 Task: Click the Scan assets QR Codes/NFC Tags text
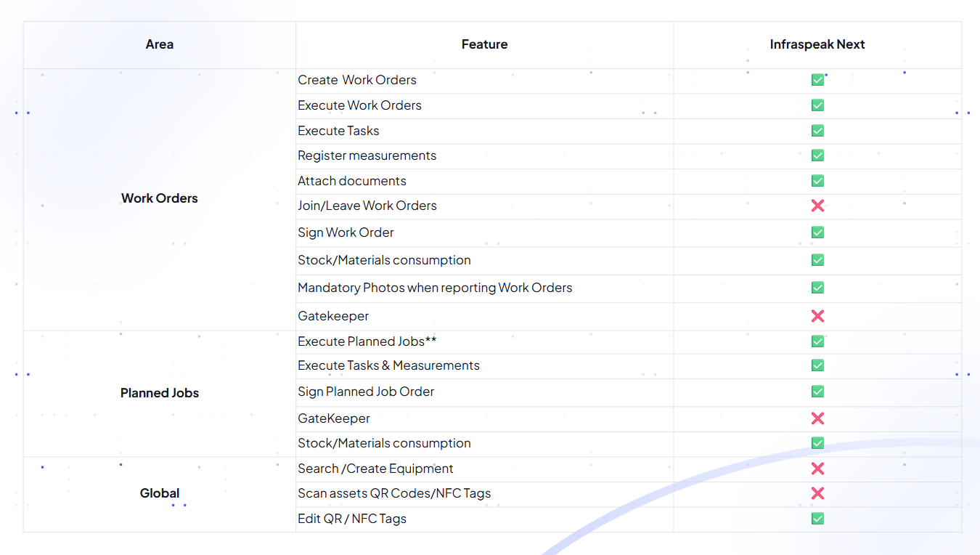(394, 493)
